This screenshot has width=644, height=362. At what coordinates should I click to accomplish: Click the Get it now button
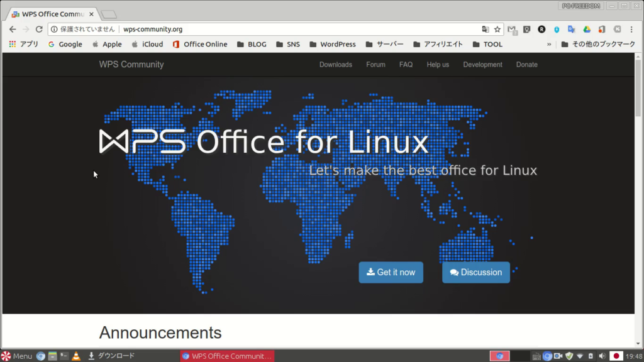(x=391, y=272)
